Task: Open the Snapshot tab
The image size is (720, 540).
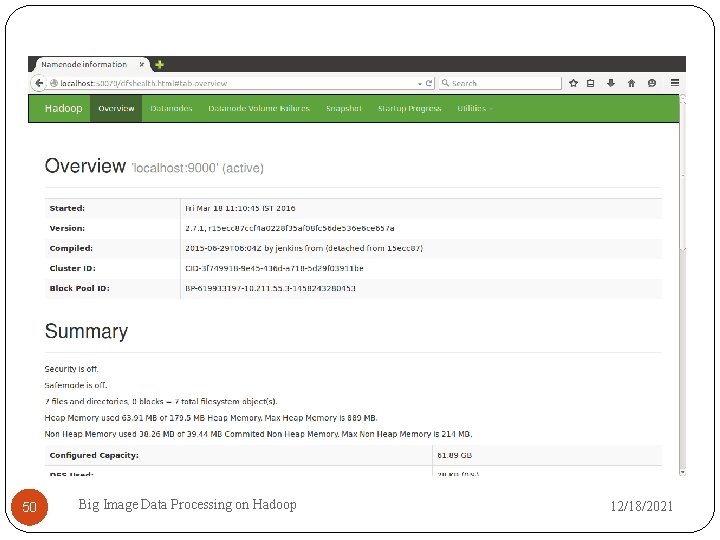Action: click(x=343, y=108)
